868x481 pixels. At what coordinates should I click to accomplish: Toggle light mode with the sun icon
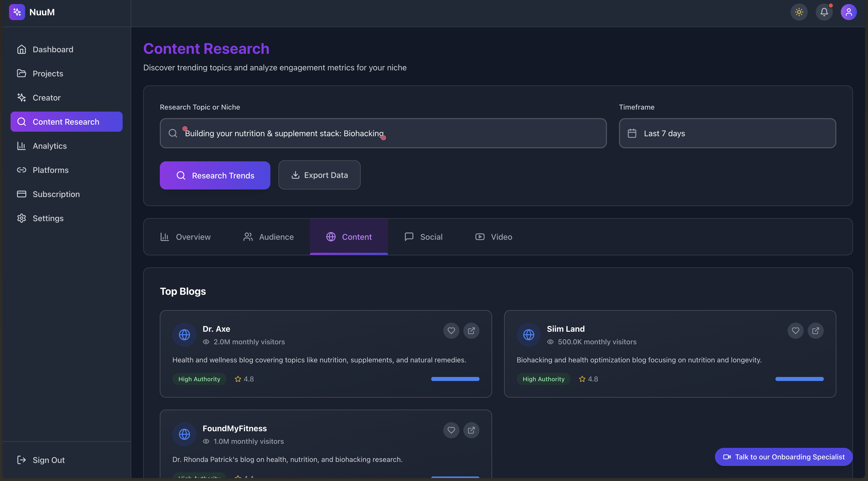(x=799, y=12)
